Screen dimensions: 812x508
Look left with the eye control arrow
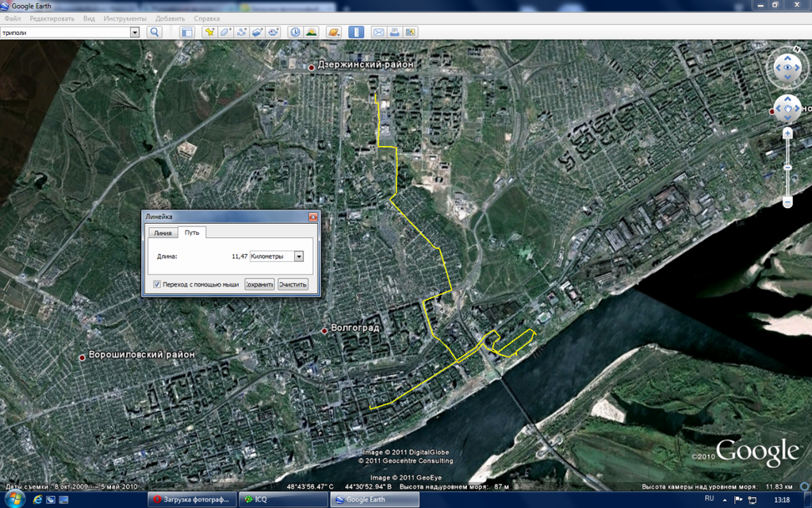coord(777,67)
